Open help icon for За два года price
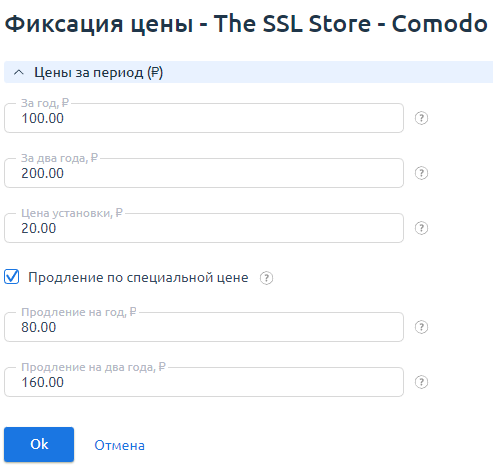Image resolution: width=493 pixels, height=469 pixels. click(x=421, y=173)
